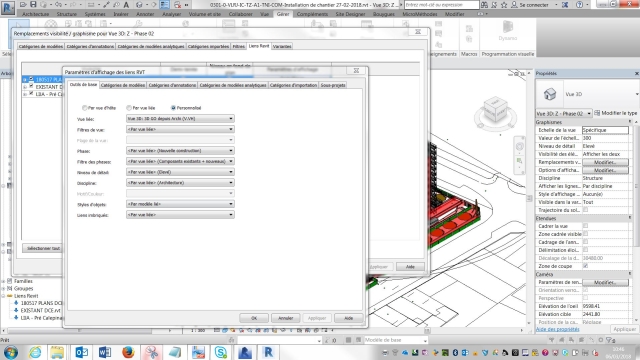Click the thin lines toggle icon in quick access toolbar
Image resolution: width=640 pixels, height=360 pixels.
164,4
